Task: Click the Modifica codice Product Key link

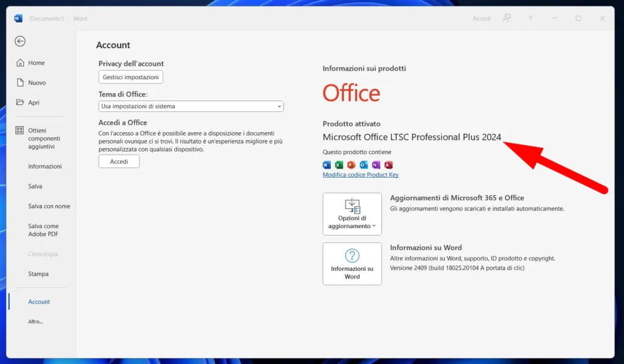Action: [361, 175]
